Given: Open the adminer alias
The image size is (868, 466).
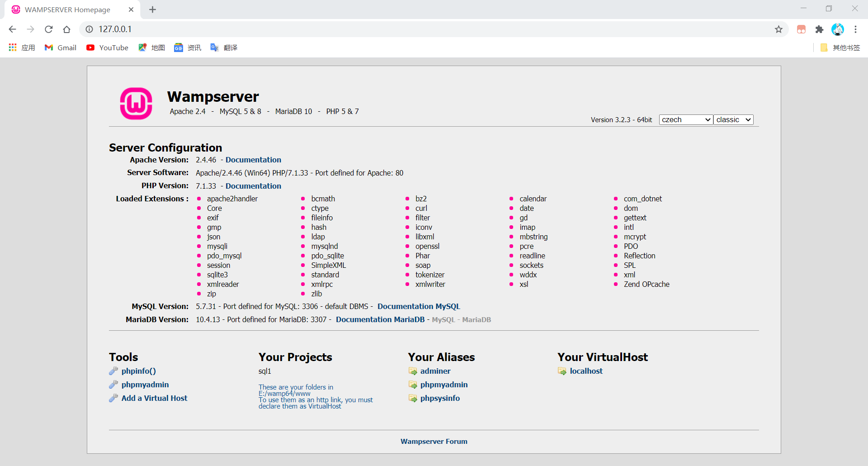Looking at the screenshot, I should click(x=435, y=371).
